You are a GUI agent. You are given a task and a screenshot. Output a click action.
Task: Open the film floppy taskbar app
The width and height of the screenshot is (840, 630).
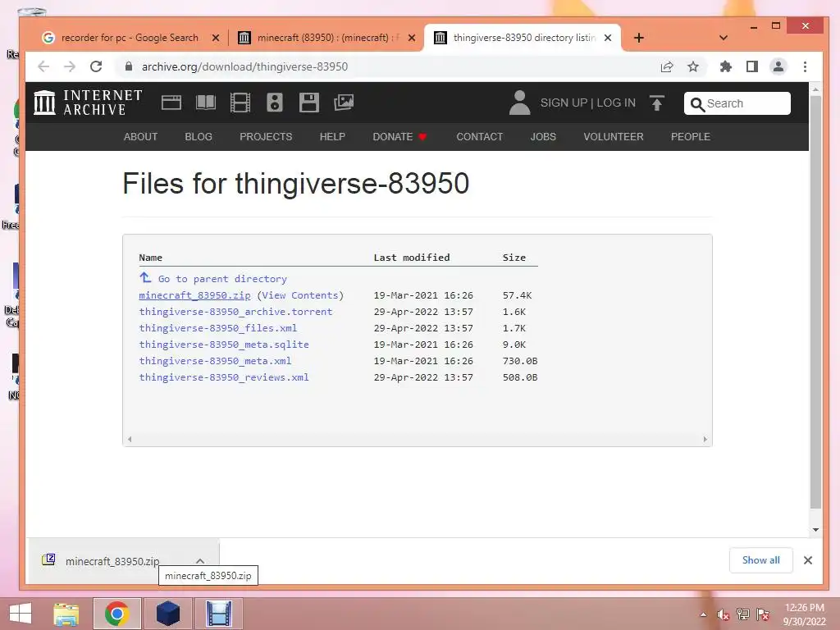(x=218, y=614)
